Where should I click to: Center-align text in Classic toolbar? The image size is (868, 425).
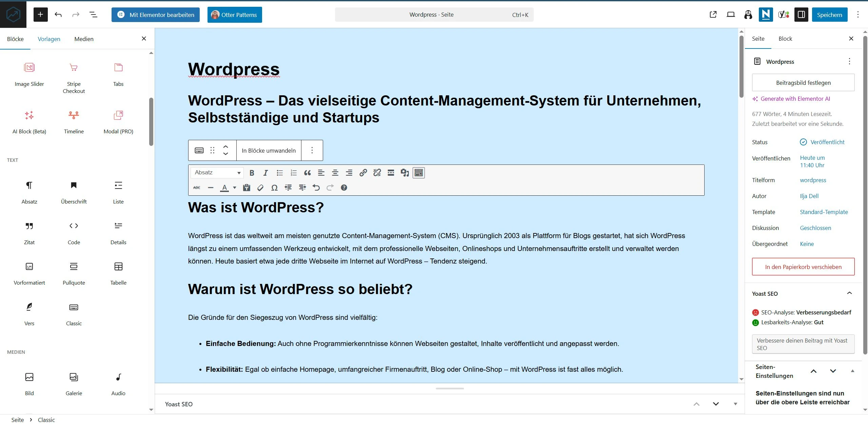335,173
